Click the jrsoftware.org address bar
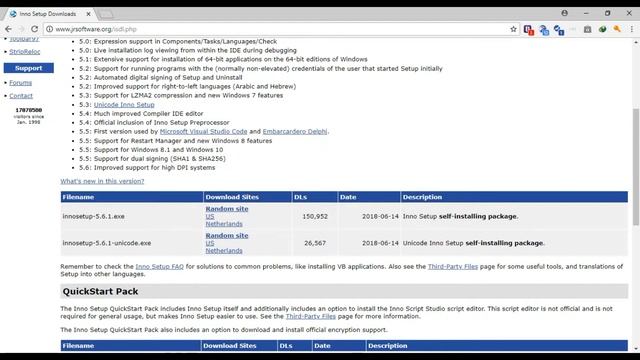 pos(282,29)
